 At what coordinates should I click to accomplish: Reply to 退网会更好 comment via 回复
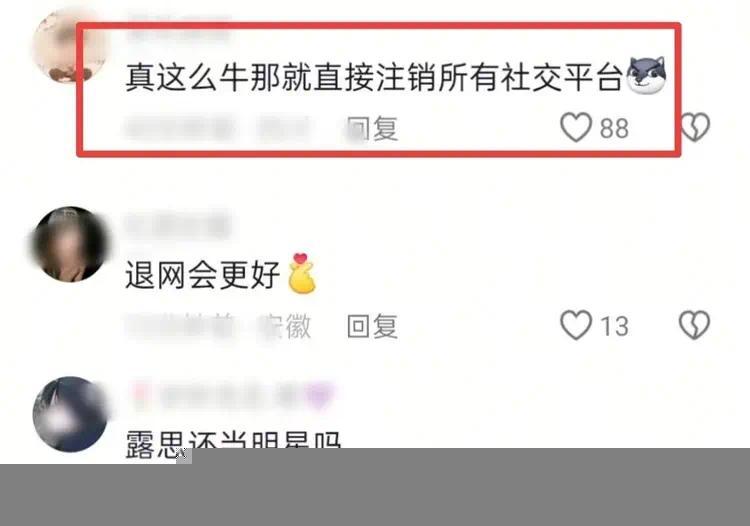point(373,326)
